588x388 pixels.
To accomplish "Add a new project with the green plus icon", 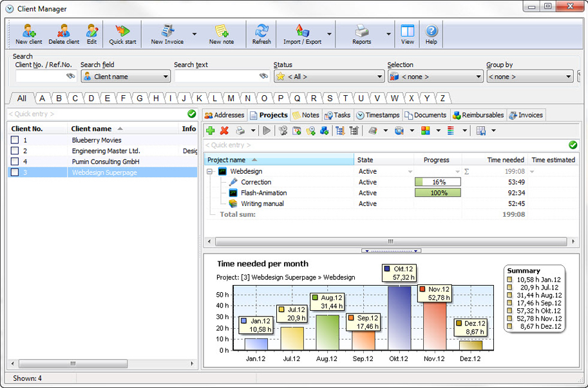I will 210,131.
